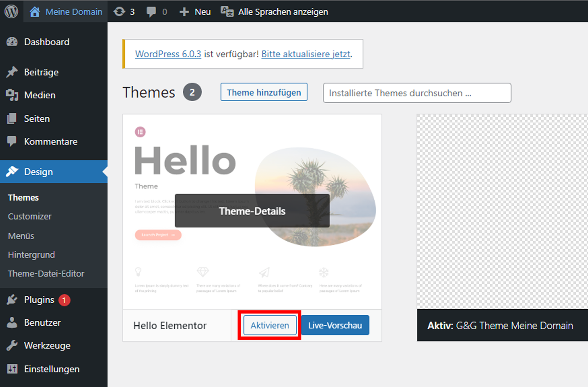Viewport: 588px width, 387px height.
Task: Click the Einstellungen sliders icon
Action: coord(12,369)
